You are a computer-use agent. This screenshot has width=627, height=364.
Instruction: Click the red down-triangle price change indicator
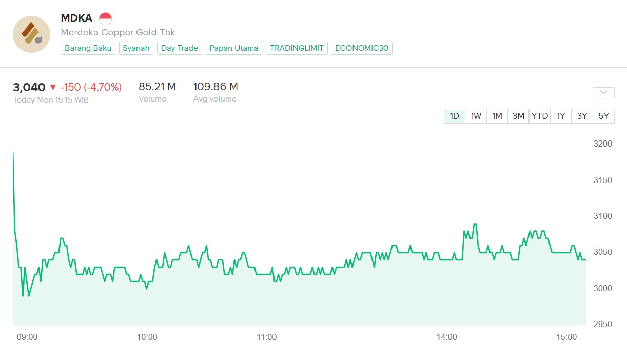click(x=53, y=88)
